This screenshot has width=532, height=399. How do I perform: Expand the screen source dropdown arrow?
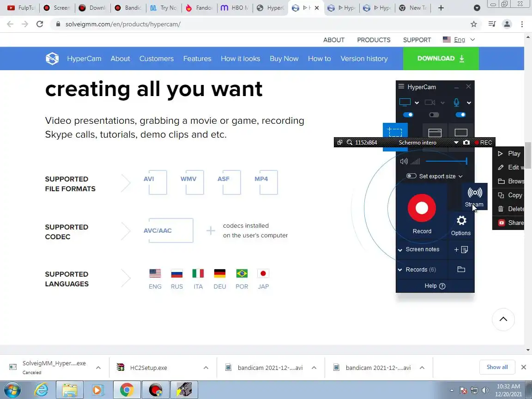[x=417, y=103]
